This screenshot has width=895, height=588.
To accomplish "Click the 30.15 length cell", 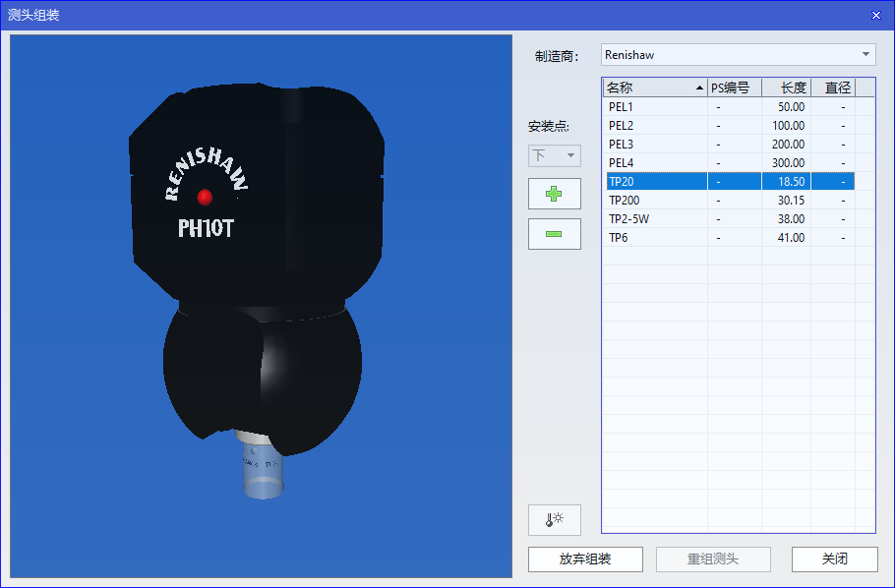I will [x=786, y=201].
